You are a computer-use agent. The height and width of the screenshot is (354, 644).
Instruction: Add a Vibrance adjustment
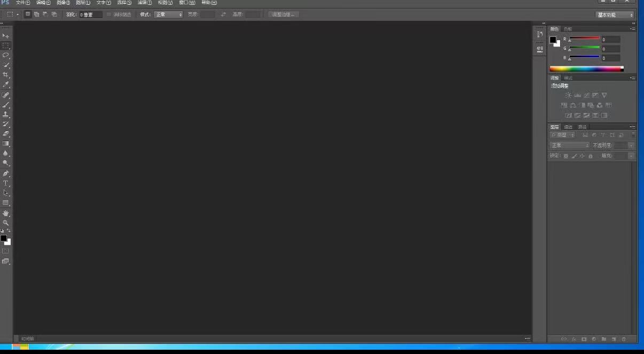point(604,95)
